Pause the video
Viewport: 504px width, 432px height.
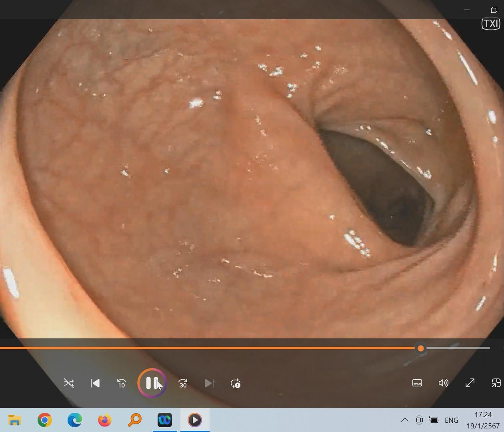coord(152,383)
